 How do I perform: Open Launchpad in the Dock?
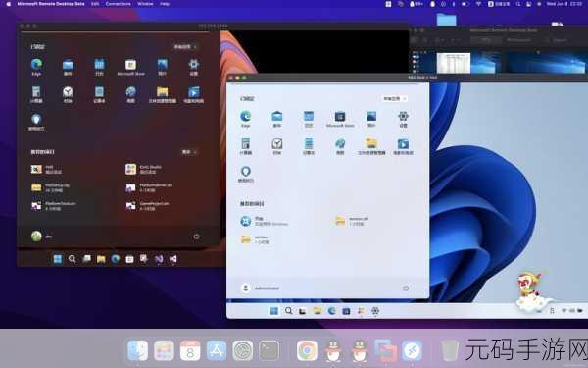click(x=164, y=350)
